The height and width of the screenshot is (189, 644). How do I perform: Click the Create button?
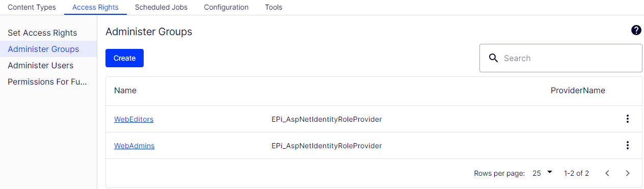click(x=124, y=58)
